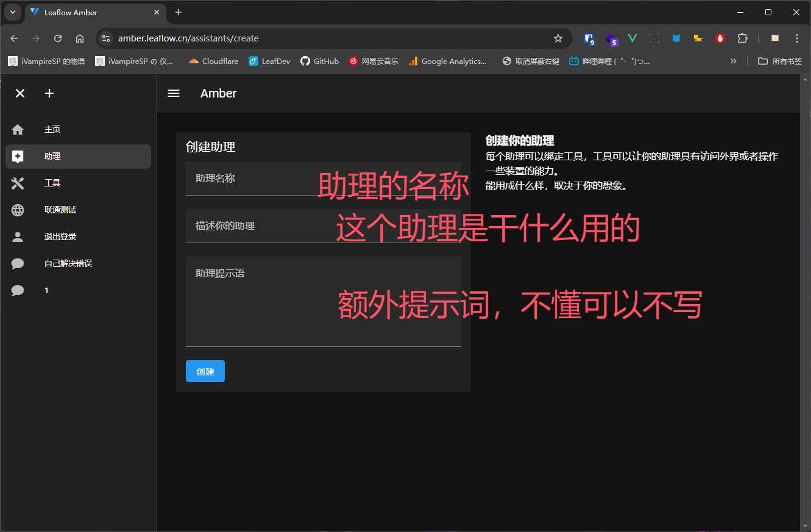This screenshot has width=811, height=532.
Task: Open the Cloudflare bookmark
Action: click(x=213, y=61)
